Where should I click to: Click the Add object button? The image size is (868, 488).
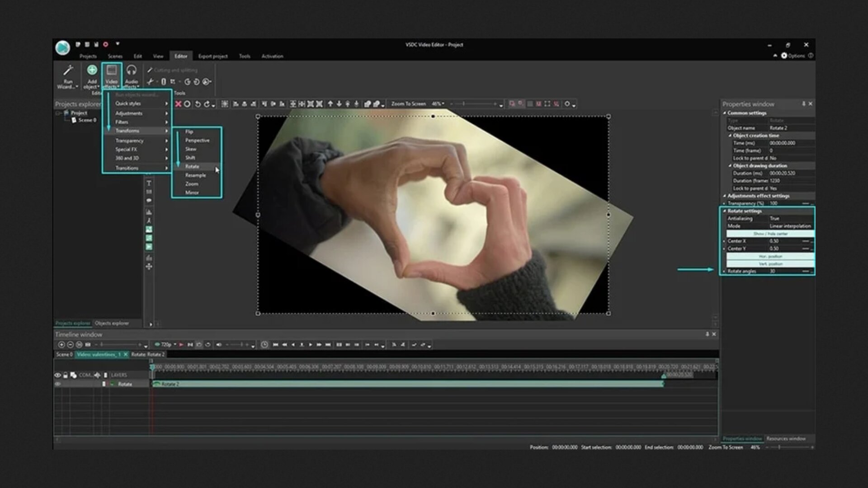[x=92, y=70]
